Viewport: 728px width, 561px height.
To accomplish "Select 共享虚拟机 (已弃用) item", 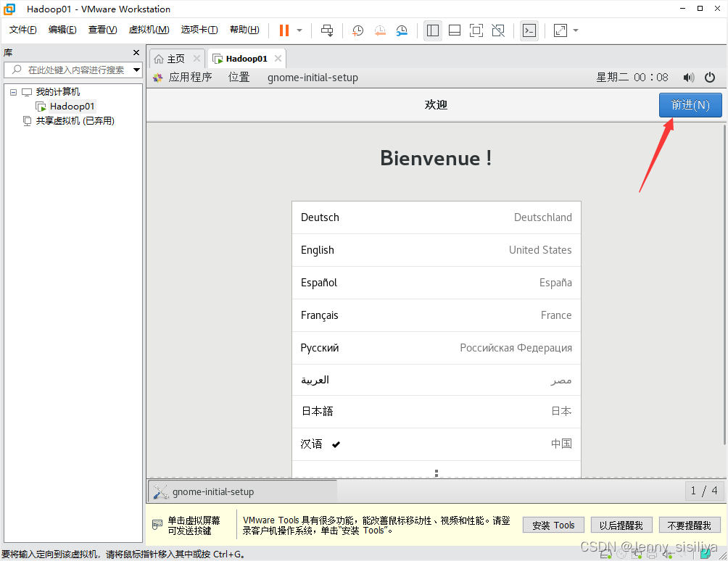I will 75,121.
